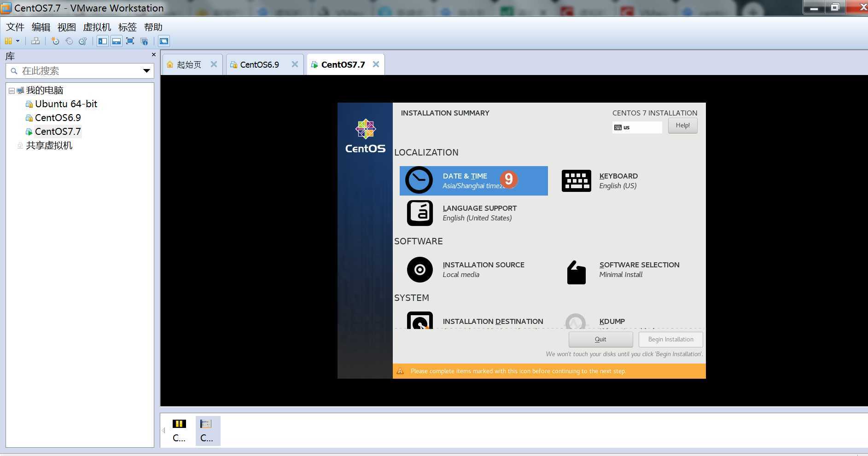Select the first thumbnail in the thumbnail bar
Image resolution: width=868 pixels, height=456 pixels.
[179, 431]
